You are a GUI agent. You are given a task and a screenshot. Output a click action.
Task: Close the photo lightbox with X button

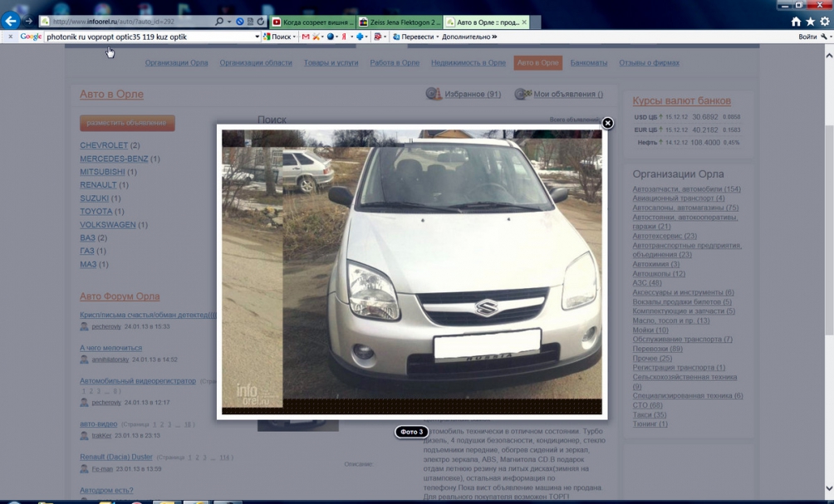(x=607, y=123)
